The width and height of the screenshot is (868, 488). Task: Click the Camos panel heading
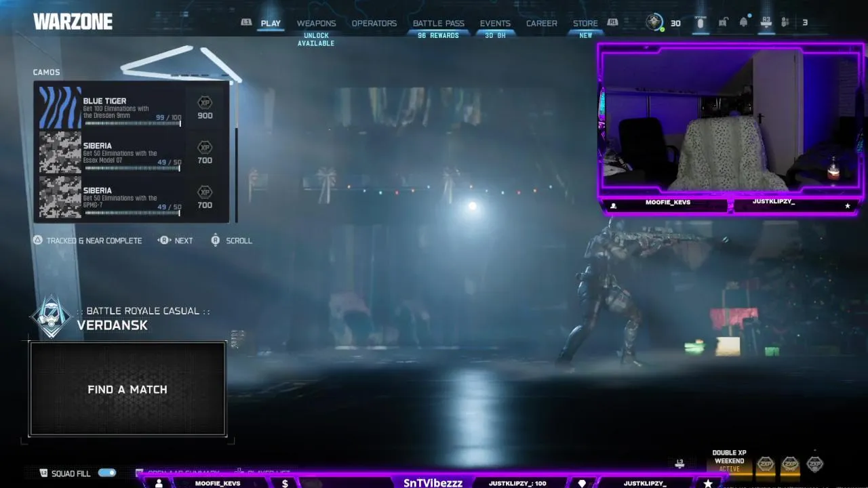(x=47, y=72)
